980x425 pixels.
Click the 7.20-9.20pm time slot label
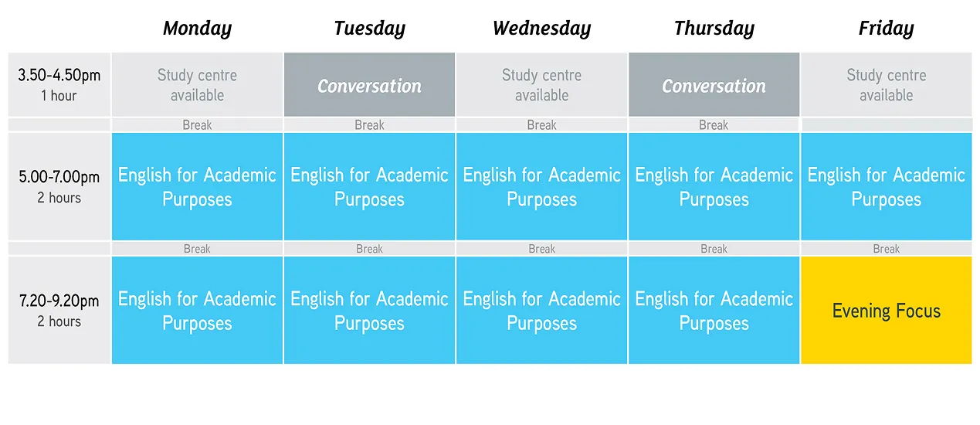click(x=59, y=310)
